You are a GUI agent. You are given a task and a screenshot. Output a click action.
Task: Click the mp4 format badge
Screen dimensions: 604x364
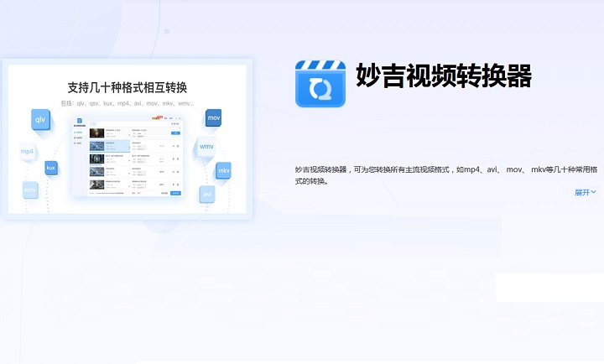(x=27, y=151)
